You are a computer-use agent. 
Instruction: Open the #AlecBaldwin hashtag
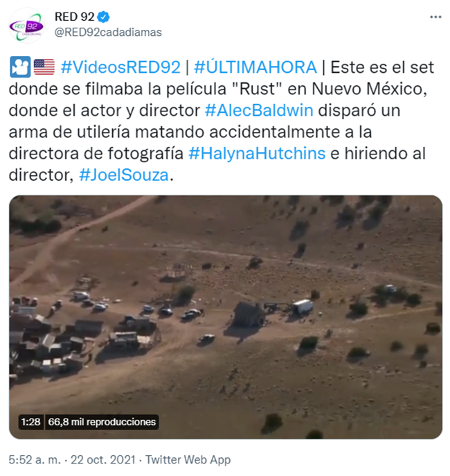click(259, 110)
